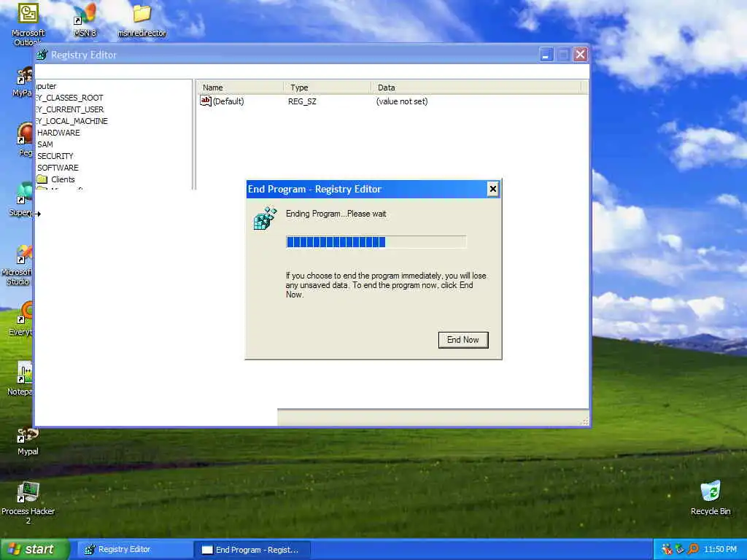Screen dimensions: 747x560
Task: Select HKEY_LOCAL_MACHINE in registry tree
Action: point(72,121)
